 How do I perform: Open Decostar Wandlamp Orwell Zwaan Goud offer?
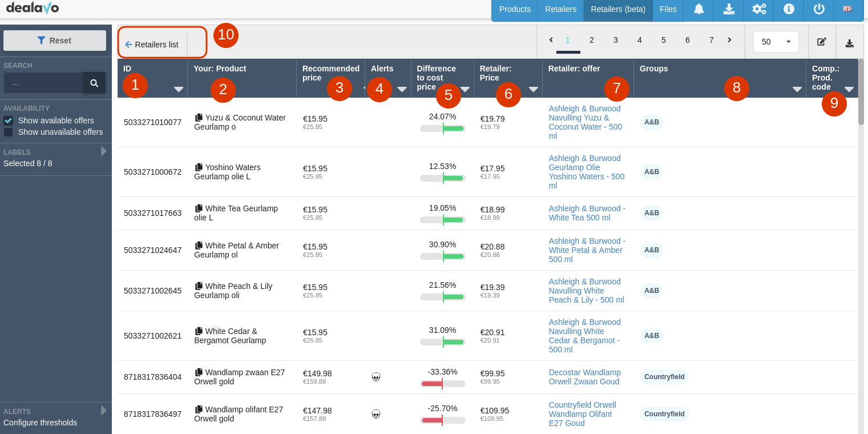[585, 377]
